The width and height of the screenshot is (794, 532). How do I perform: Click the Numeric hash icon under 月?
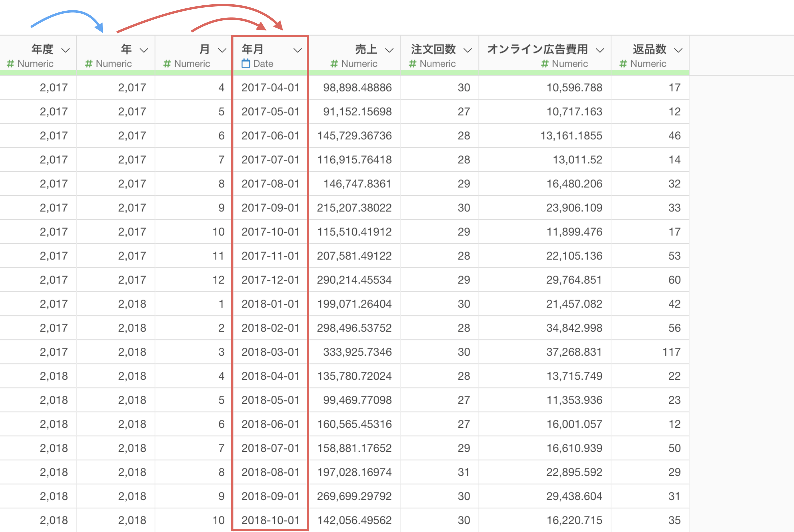(x=167, y=63)
